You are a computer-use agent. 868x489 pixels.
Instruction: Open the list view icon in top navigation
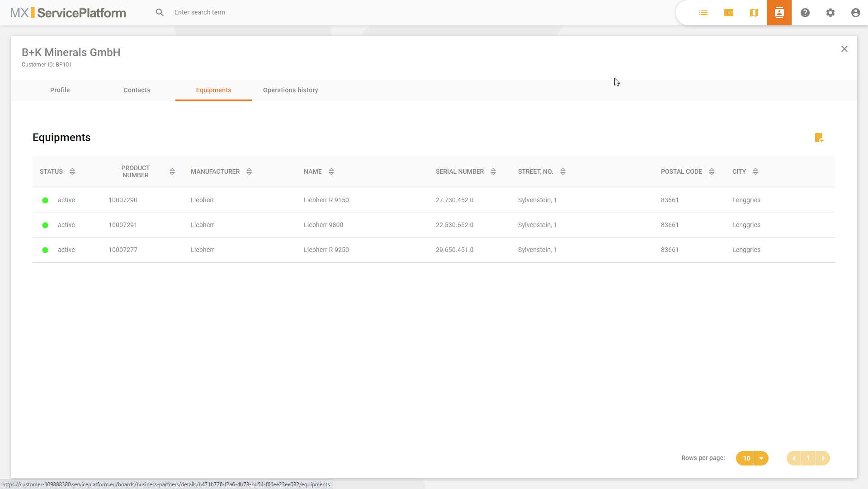click(703, 13)
